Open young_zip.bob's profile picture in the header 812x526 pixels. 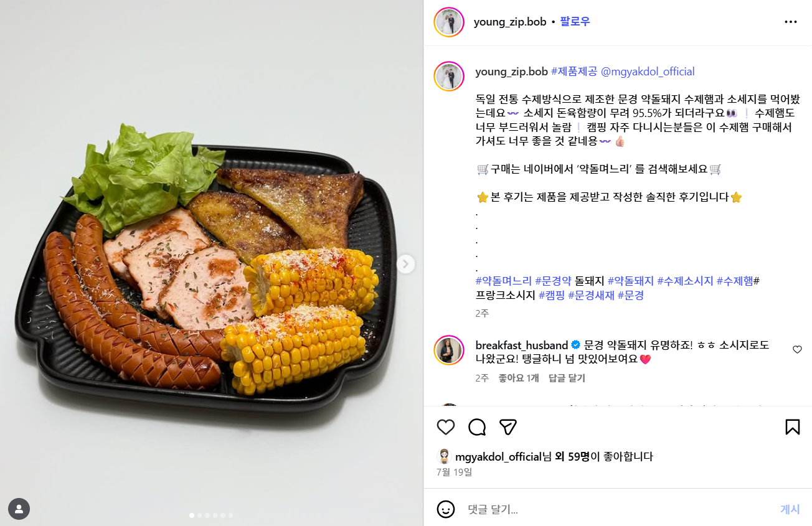[449, 22]
